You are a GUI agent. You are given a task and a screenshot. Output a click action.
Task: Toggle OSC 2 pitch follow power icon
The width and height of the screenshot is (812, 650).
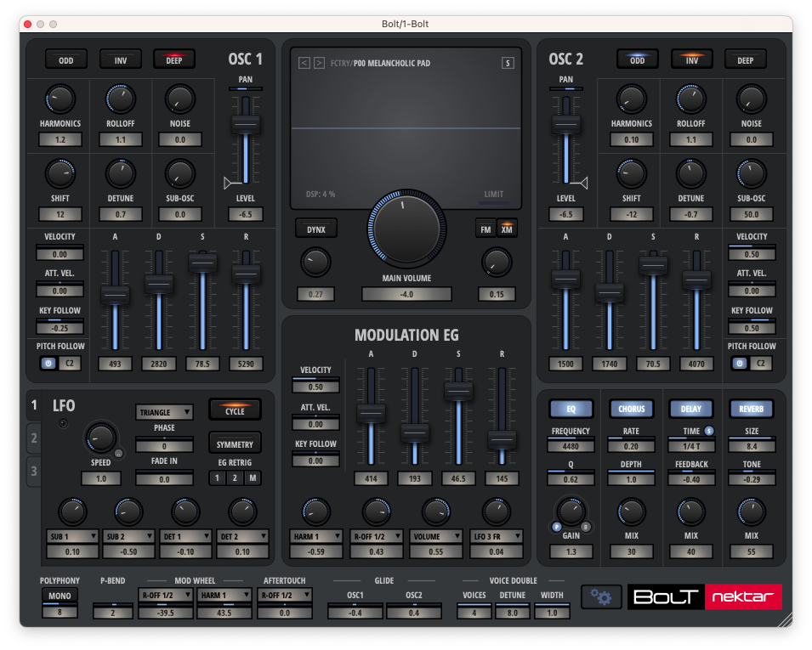point(740,364)
